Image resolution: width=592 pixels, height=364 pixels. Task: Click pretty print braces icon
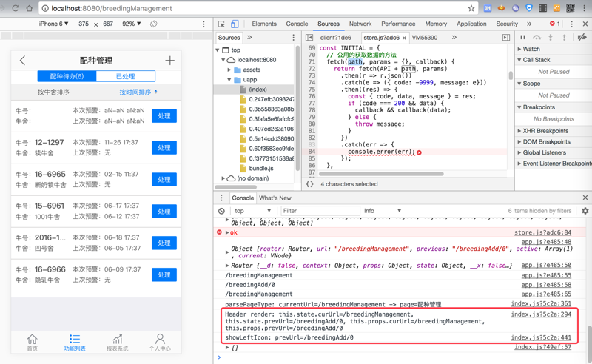pyautogui.click(x=310, y=184)
